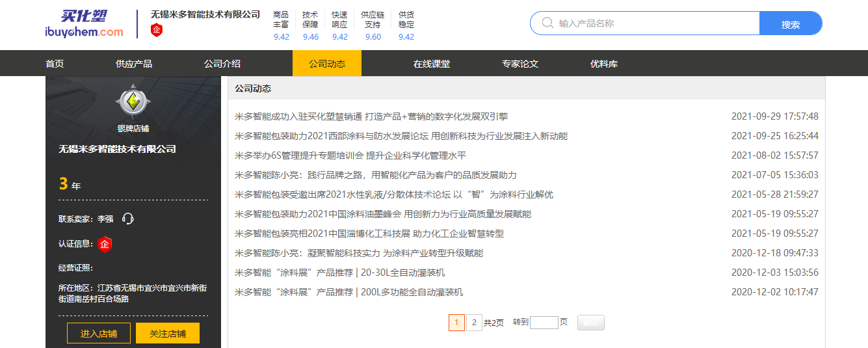This screenshot has width=868, height=348.
Task: Click header company name 无锡米多智能技术有限公司
Action: coord(205,14)
